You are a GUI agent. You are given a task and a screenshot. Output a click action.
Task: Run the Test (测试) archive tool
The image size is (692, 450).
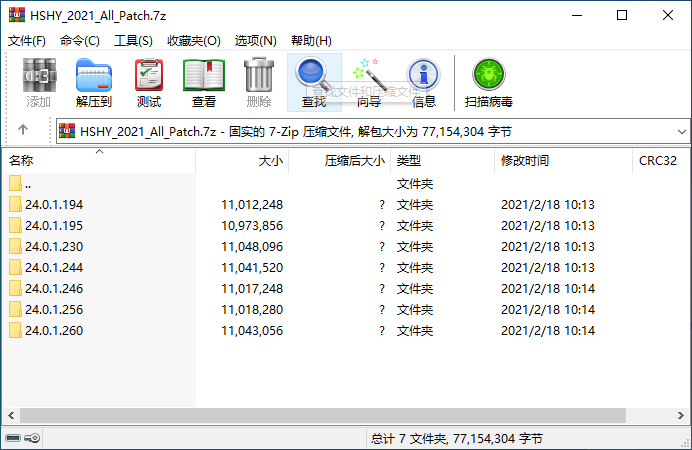pos(149,82)
